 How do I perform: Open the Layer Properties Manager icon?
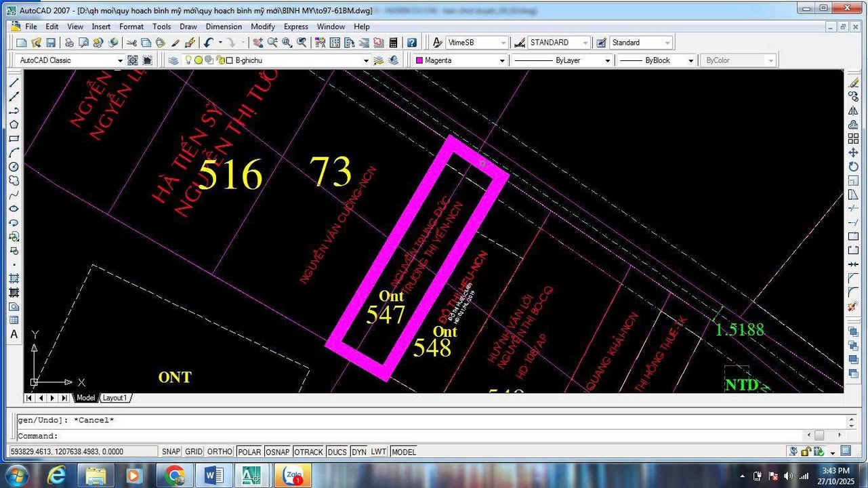coord(173,60)
